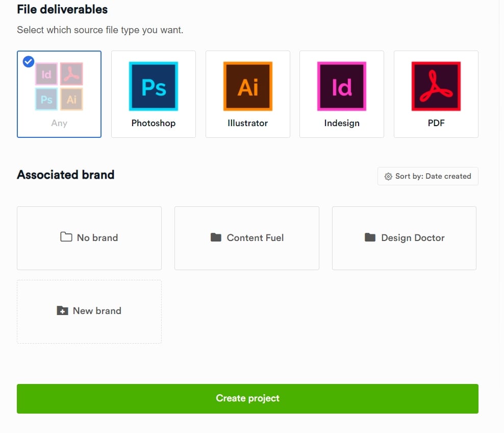
Task: Click the Content Fuel folder icon
Action: [216, 237]
